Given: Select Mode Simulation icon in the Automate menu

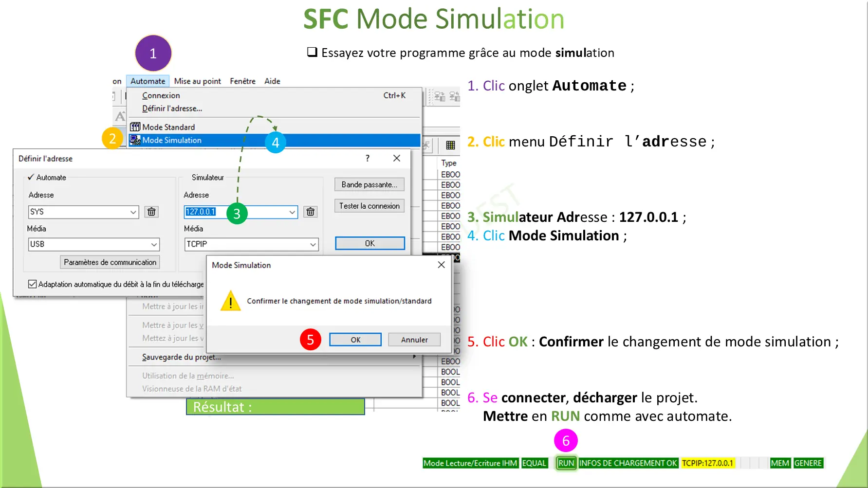Looking at the screenshot, I should (134, 140).
